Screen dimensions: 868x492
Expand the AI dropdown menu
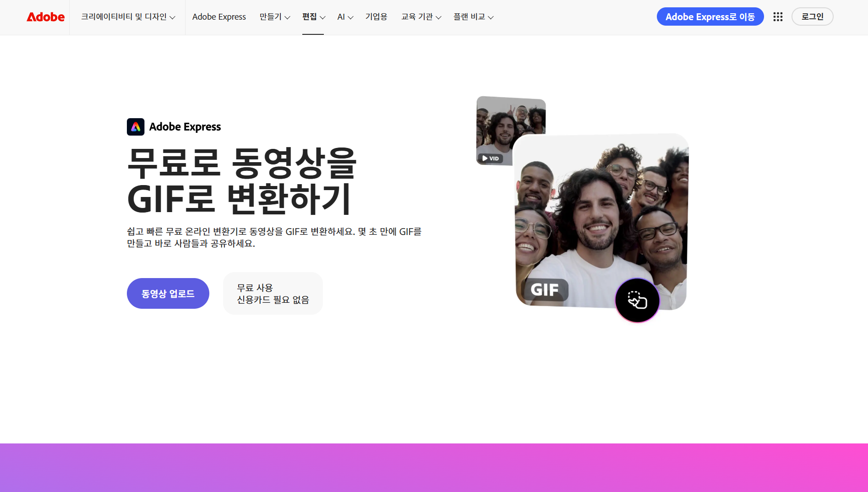click(345, 17)
